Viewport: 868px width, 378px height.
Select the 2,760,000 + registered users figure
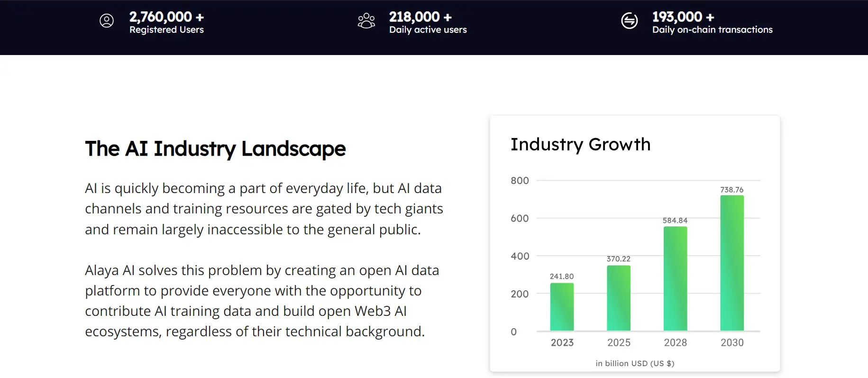click(x=166, y=17)
